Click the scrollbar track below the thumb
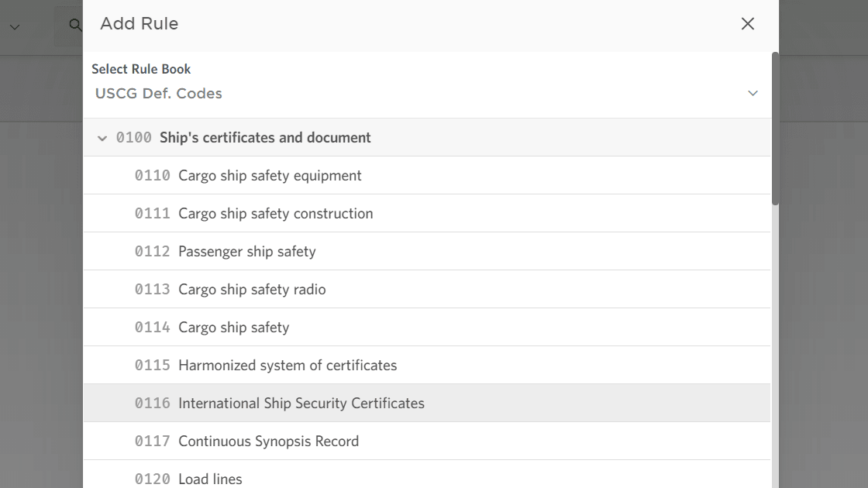Screen dimensions: 868x488 tap(775, 349)
